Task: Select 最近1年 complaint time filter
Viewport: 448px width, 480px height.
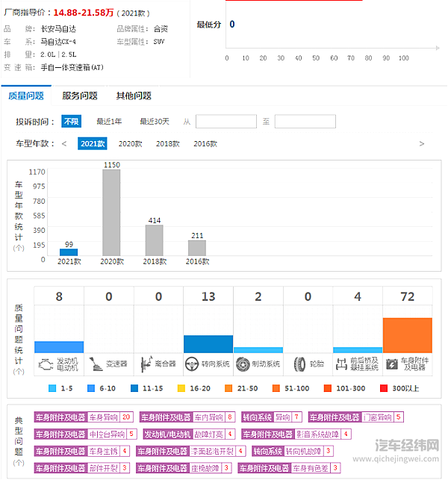Action: click(x=109, y=122)
